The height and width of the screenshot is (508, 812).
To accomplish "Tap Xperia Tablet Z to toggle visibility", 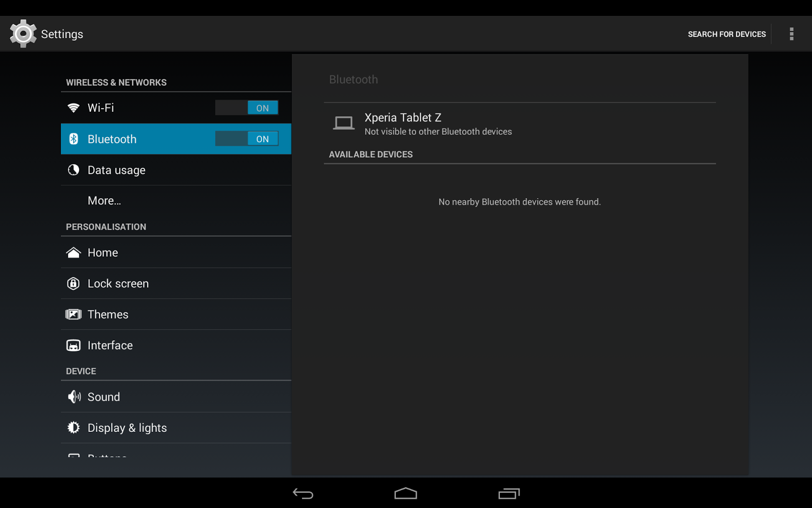I will pyautogui.click(x=520, y=123).
